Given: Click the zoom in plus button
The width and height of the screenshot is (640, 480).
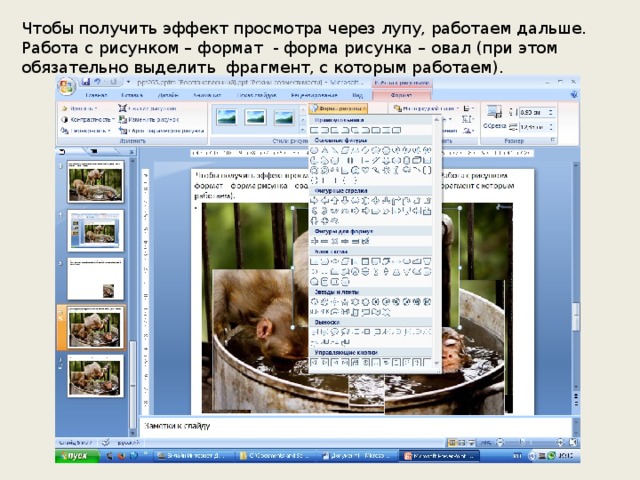Looking at the screenshot, I should click(x=560, y=442).
